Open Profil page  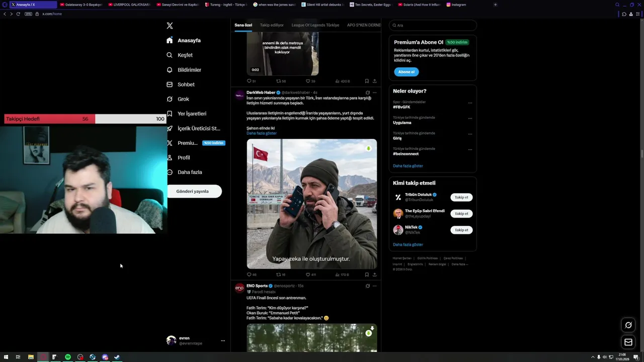tap(178, 157)
